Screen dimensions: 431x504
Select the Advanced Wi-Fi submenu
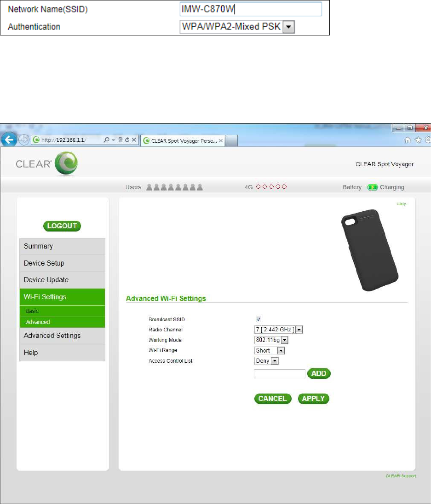(62, 322)
